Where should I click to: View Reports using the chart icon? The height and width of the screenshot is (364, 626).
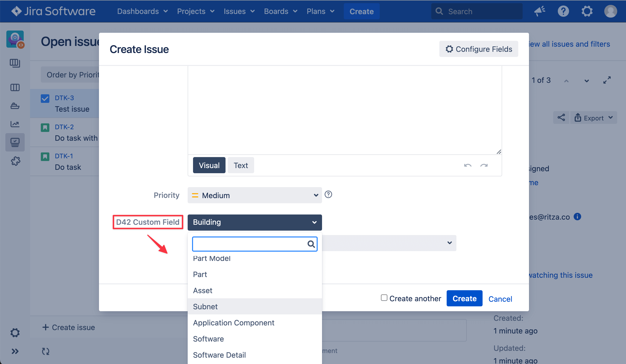tap(15, 124)
